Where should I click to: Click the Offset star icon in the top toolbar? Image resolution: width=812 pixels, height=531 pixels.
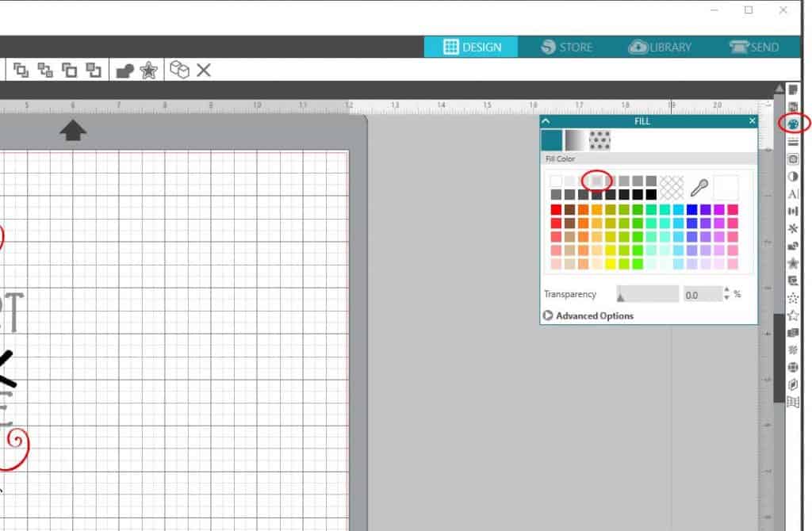[148, 71]
